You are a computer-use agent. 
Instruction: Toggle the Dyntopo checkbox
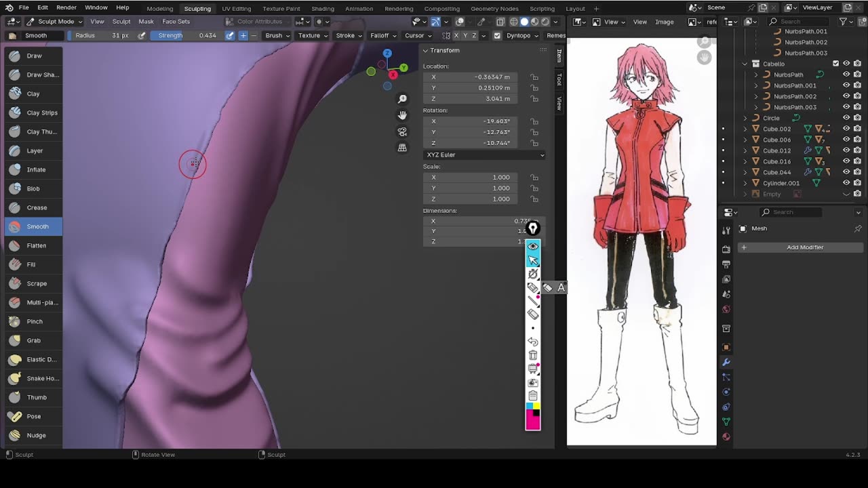coord(497,35)
